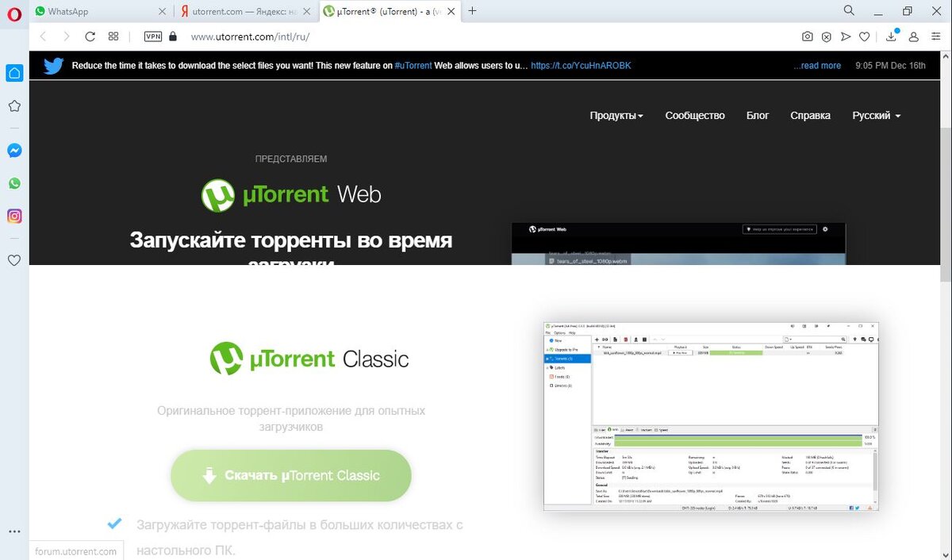Image resolution: width=952 pixels, height=560 pixels.
Task: Click the 'read more' tweet link
Action: [x=817, y=66]
